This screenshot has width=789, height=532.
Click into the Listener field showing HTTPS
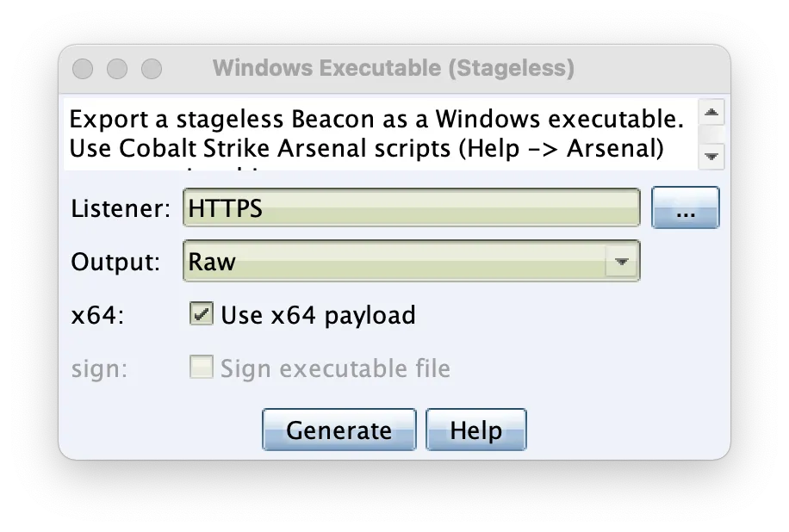pos(411,208)
